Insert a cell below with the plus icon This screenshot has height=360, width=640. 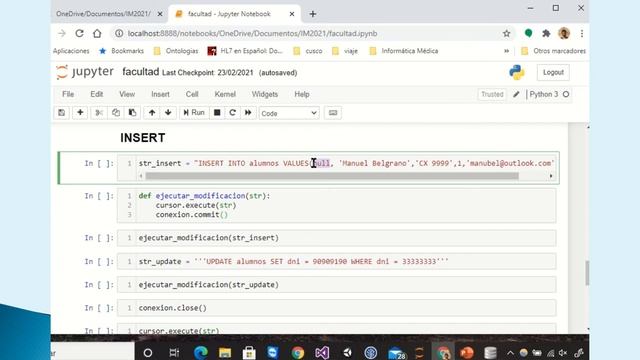point(80,113)
